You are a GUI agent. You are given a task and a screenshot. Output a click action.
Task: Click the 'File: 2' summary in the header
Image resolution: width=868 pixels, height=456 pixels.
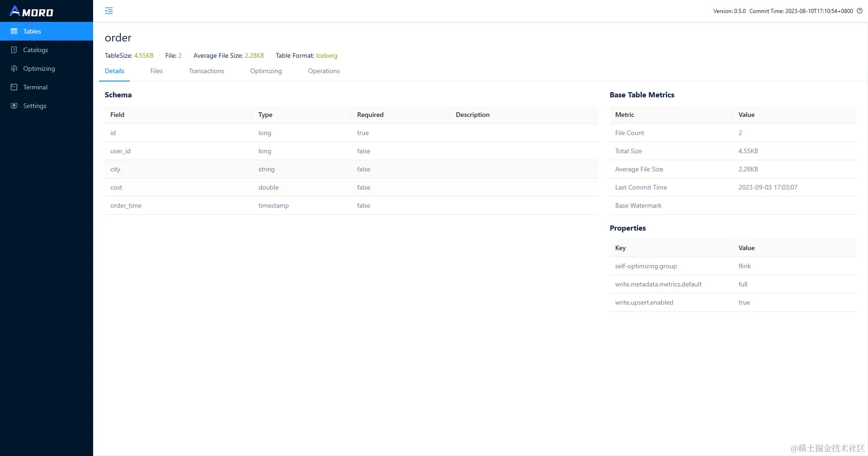pyautogui.click(x=173, y=55)
